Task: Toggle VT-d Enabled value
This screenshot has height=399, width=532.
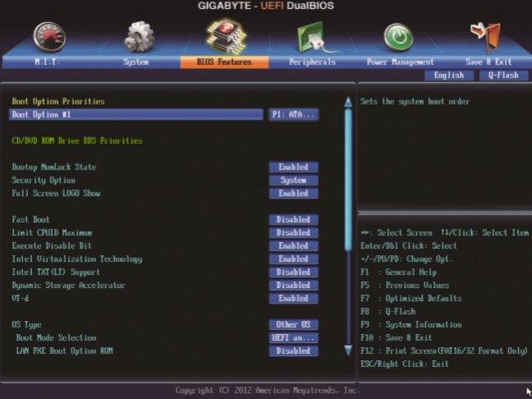Action: (x=294, y=299)
